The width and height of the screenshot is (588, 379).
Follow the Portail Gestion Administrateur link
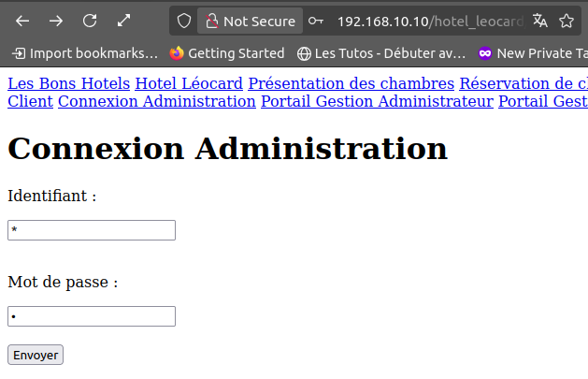pos(377,101)
